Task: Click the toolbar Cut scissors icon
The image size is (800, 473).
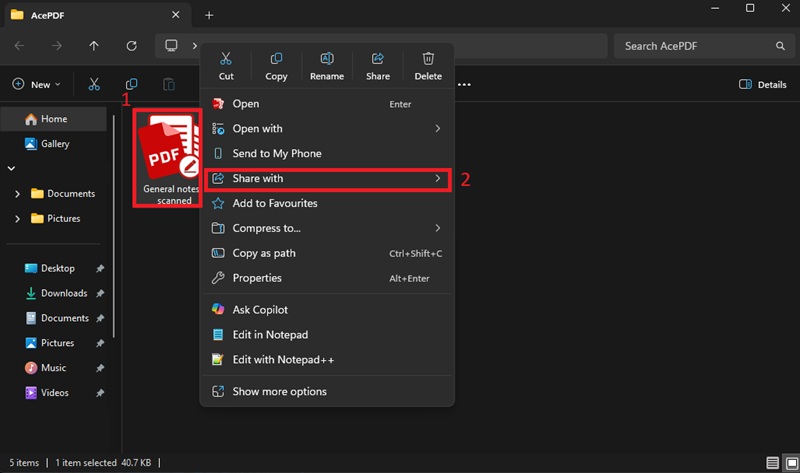Action: point(94,84)
